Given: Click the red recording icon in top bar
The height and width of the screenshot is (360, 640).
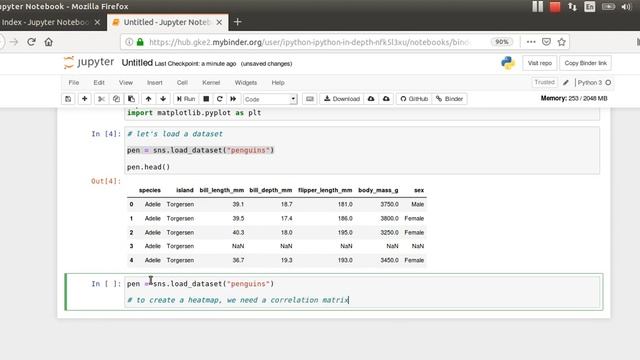Looking at the screenshot, I should pos(555,7).
